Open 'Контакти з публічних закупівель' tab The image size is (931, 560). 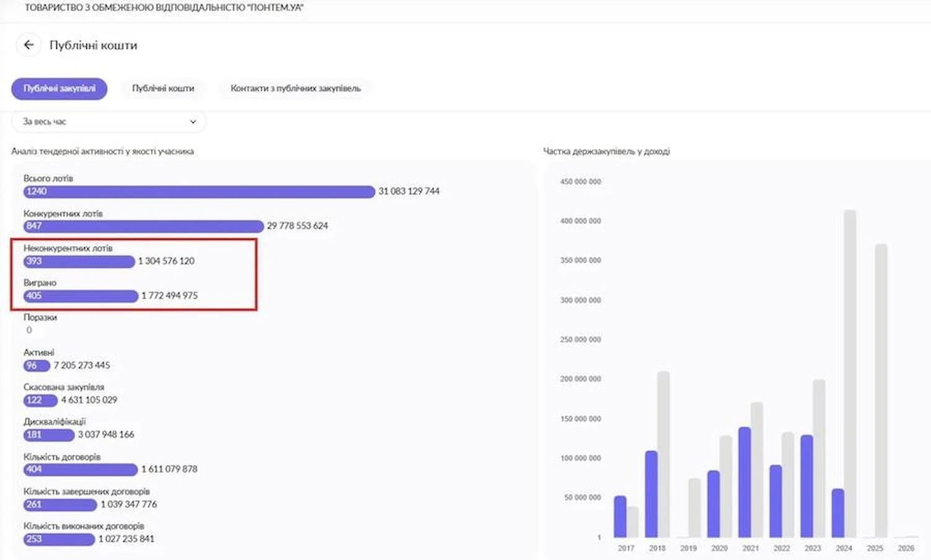[x=295, y=89]
